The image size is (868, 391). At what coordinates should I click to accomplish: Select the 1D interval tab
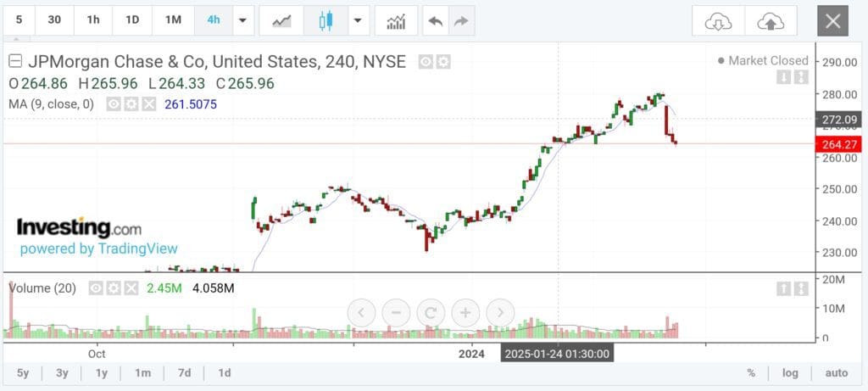(132, 20)
